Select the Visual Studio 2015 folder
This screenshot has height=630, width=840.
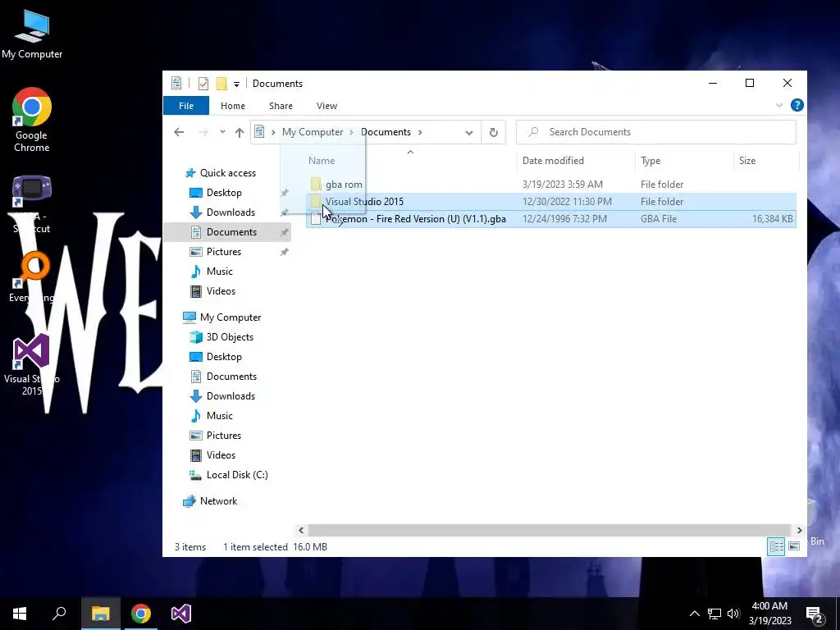(x=551, y=202)
